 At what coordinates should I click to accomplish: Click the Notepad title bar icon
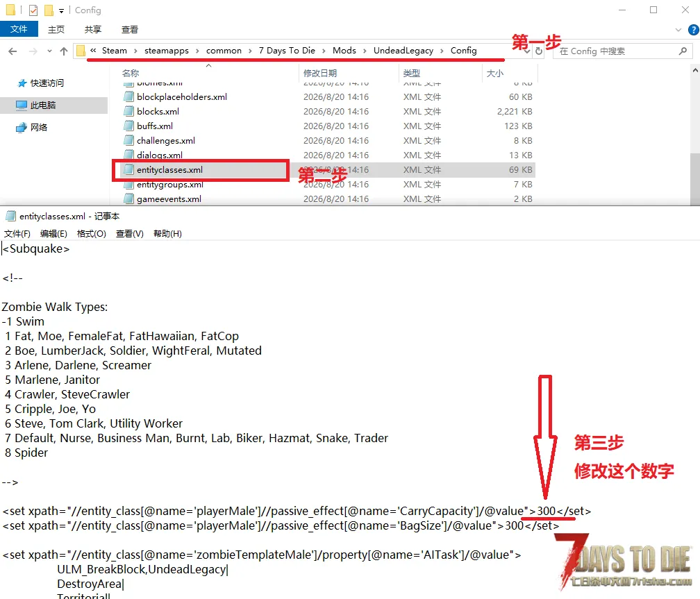coord(10,216)
